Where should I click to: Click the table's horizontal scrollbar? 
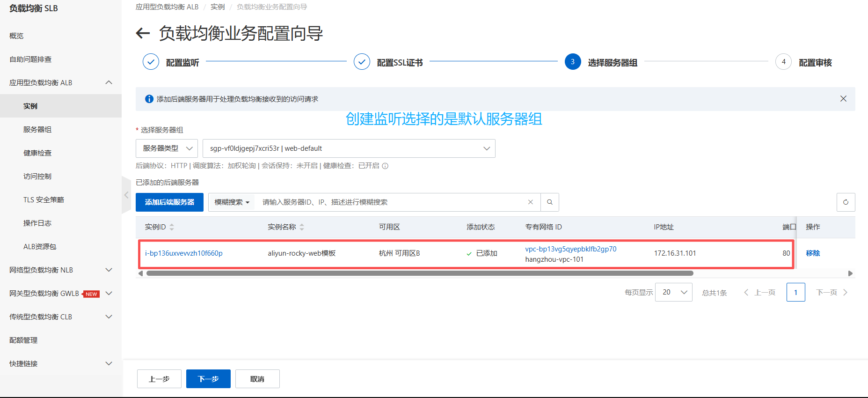point(420,273)
